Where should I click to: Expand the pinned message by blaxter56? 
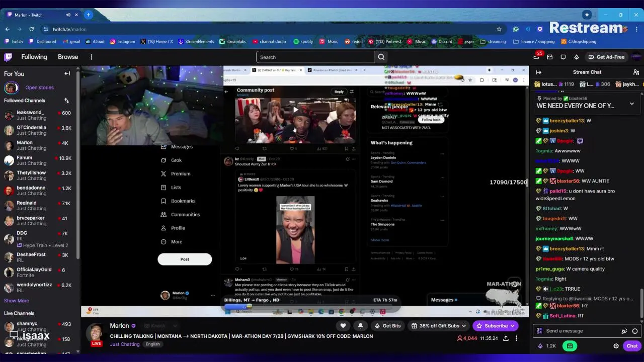tap(632, 104)
